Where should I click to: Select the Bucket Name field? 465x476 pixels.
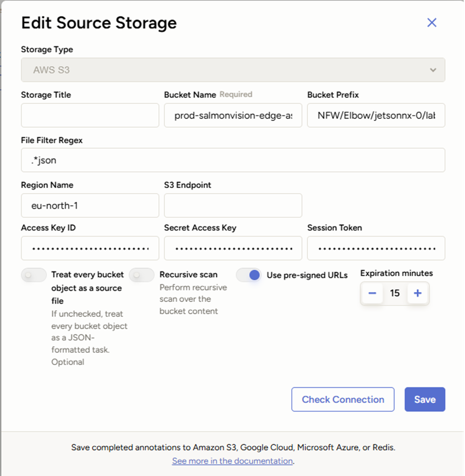(x=233, y=115)
